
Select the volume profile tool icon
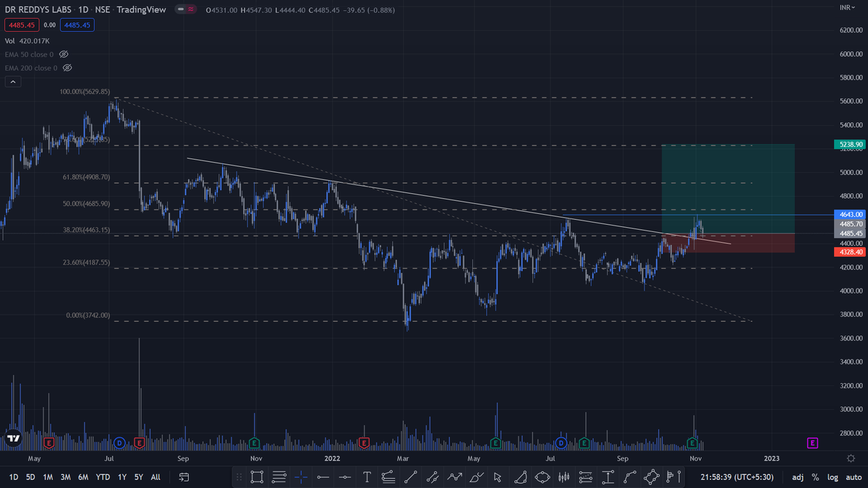pos(673,476)
